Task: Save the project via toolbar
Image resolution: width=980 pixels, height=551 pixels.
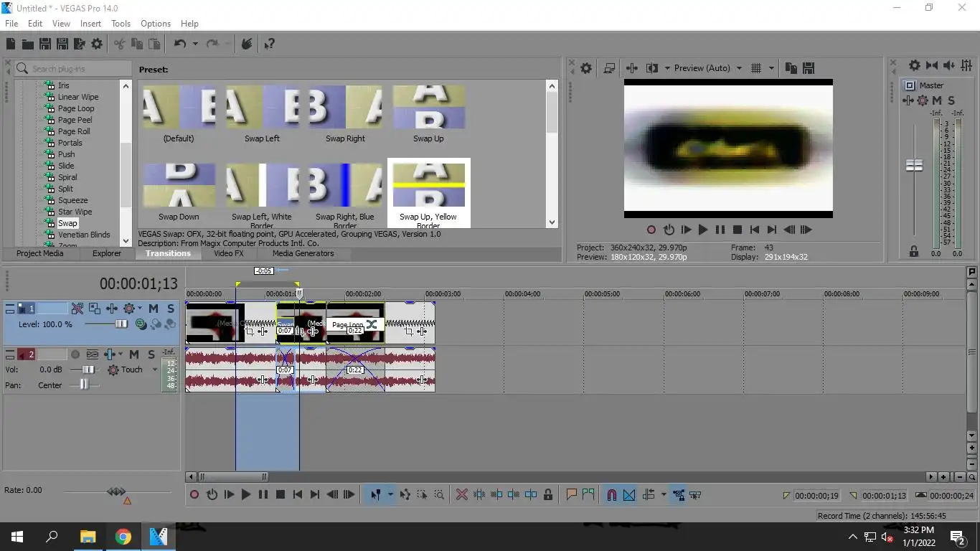Action: 44,44
